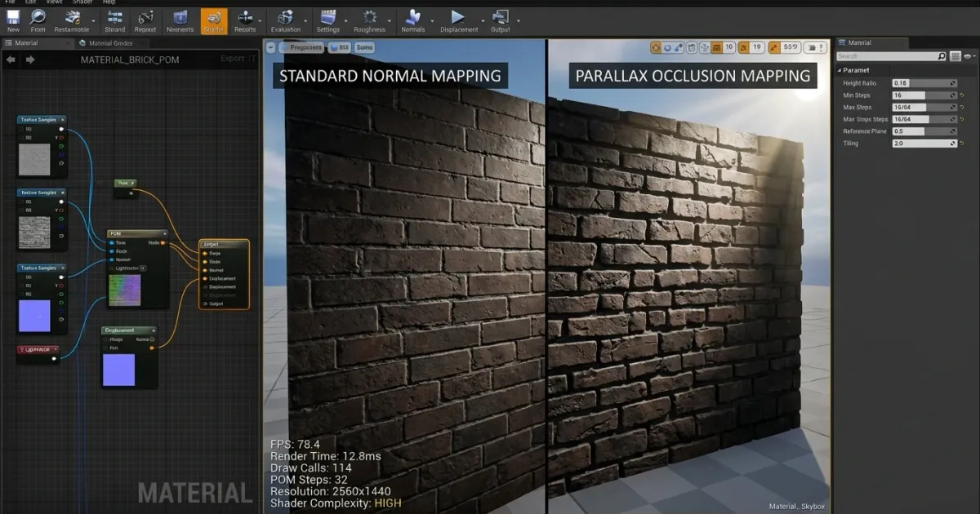Click the Displacement play toolbar icon
This screenshot has width=980, height=514.
point(458,17)
